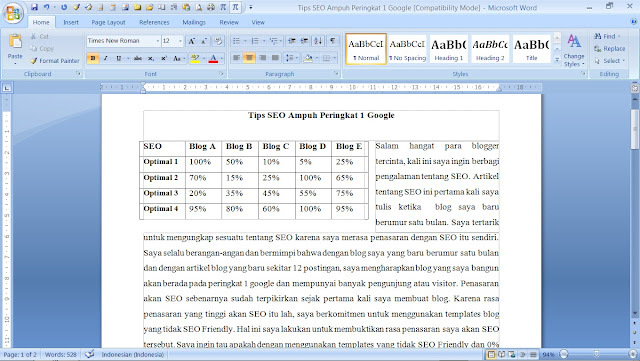Align text left
Image resolution: width=640 pixels, height=361 pixels.
tap(236, 58)
